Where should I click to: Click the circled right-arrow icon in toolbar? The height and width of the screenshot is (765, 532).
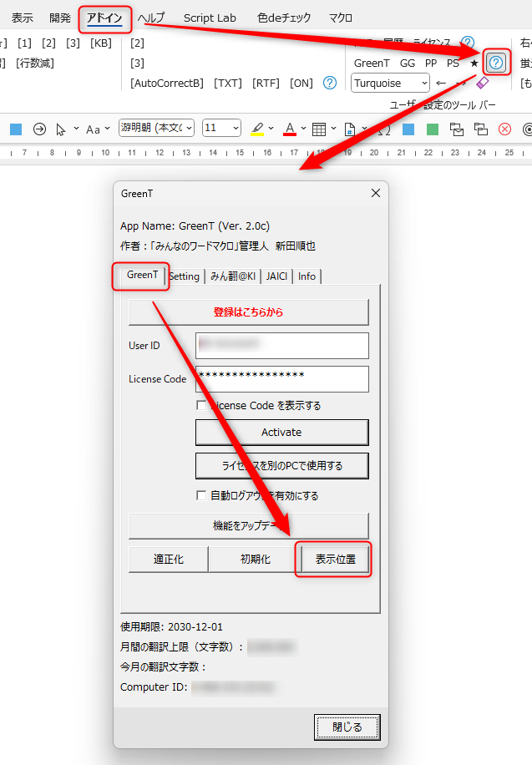point(39,129)
